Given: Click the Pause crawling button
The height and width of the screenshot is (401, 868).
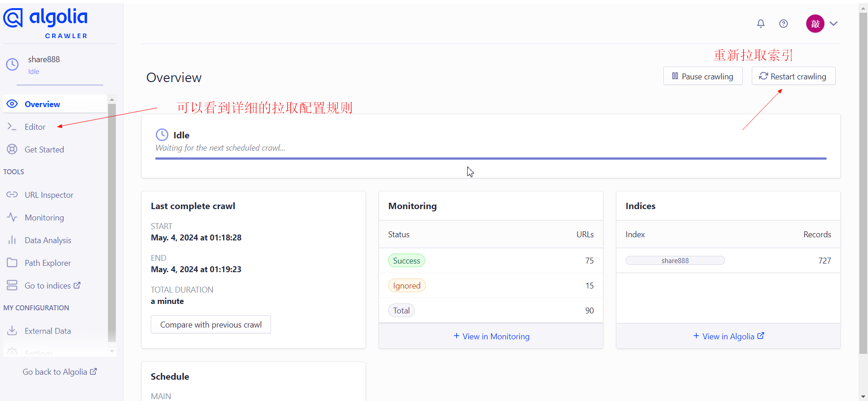Looking at the screenshot, I should pos(703,76).
